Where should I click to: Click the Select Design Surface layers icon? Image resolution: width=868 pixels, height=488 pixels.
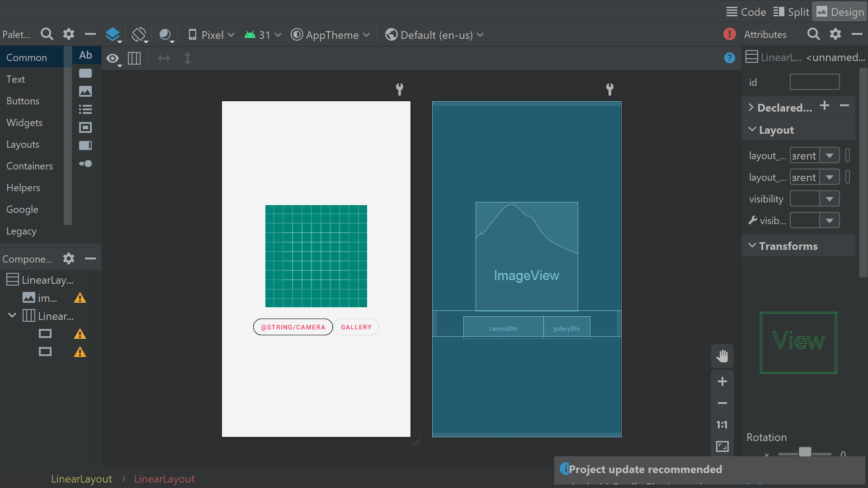coord(113,35)
